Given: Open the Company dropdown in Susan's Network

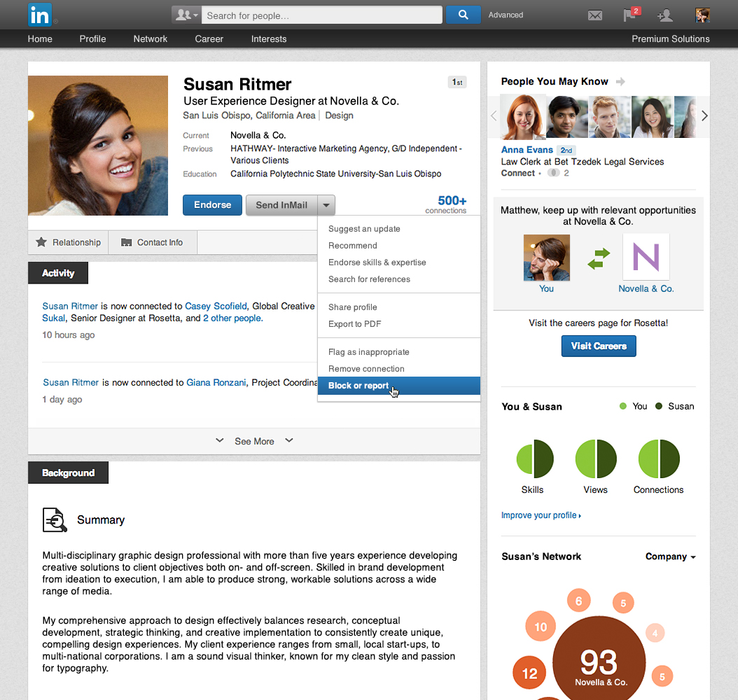Looking at the screenshot, I should pos(670,556).
